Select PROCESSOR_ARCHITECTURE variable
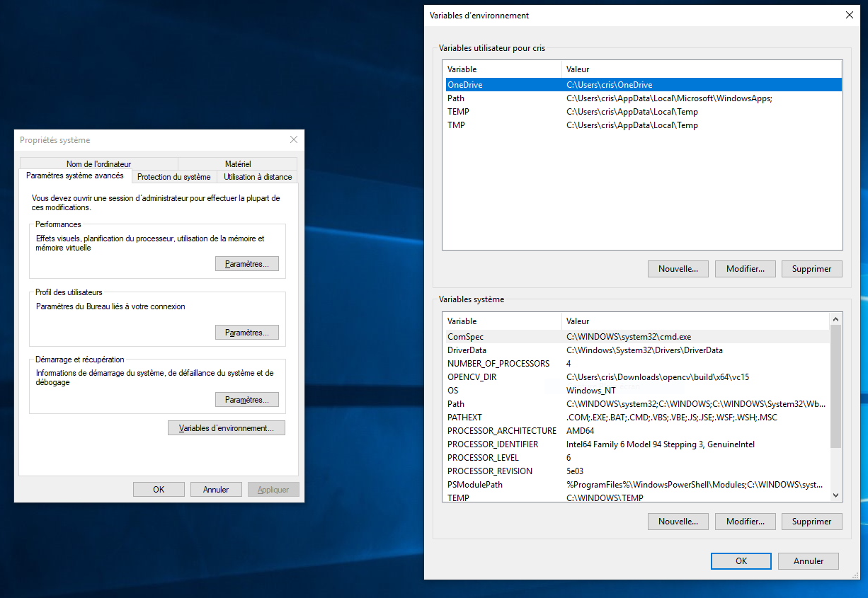This screenshot has height=598, width=868. tap(637, 431)
